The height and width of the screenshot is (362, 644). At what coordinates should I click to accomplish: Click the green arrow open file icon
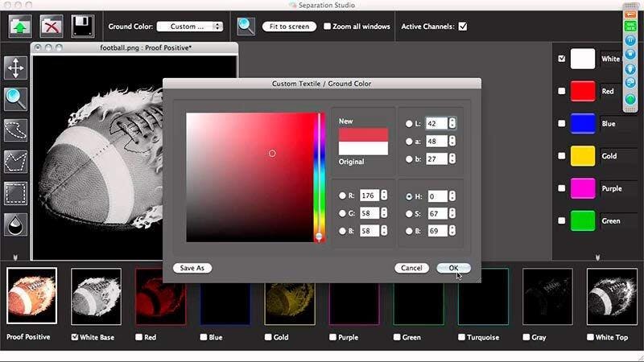[x=21, y=26]
